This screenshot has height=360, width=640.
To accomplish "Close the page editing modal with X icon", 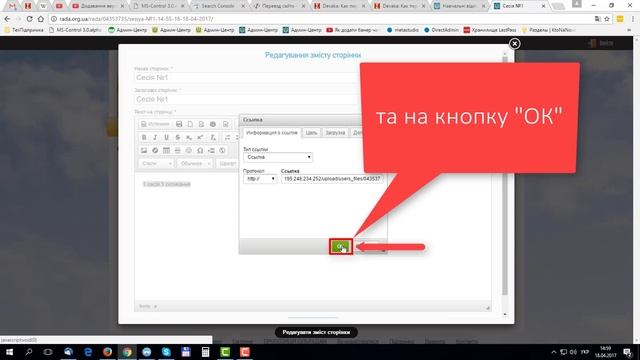I will coord(514,44).
